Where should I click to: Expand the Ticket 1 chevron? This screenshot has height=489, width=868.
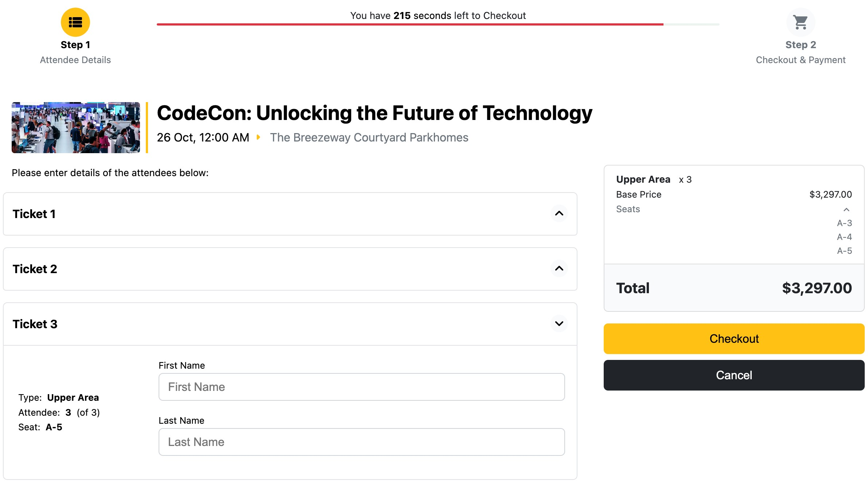click(x=559, y=214)
